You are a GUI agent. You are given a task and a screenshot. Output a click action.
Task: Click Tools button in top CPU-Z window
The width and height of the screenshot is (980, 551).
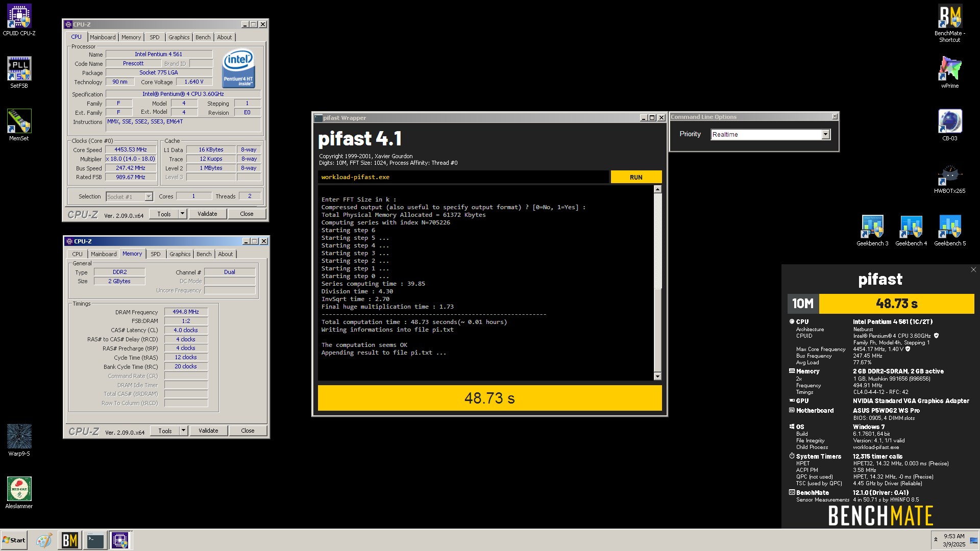(x=164, y=214)
